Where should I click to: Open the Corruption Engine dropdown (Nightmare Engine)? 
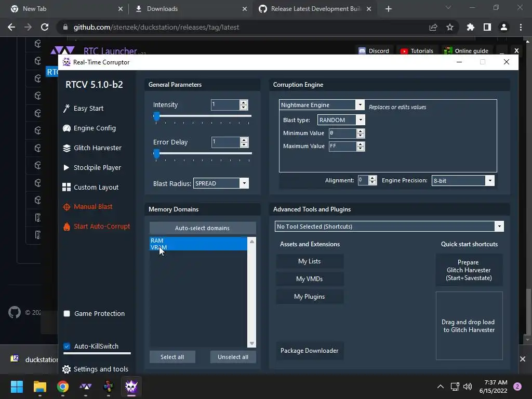coord(361,105)
